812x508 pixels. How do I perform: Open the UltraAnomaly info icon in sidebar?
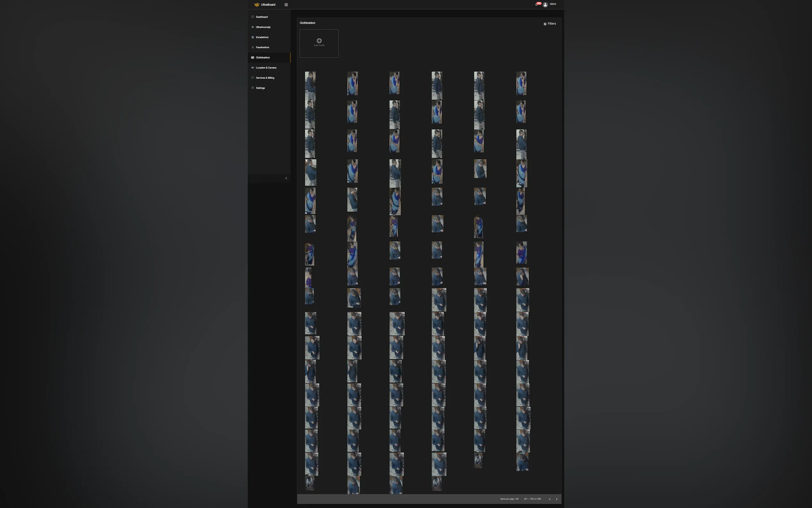[x=253, y=27]
